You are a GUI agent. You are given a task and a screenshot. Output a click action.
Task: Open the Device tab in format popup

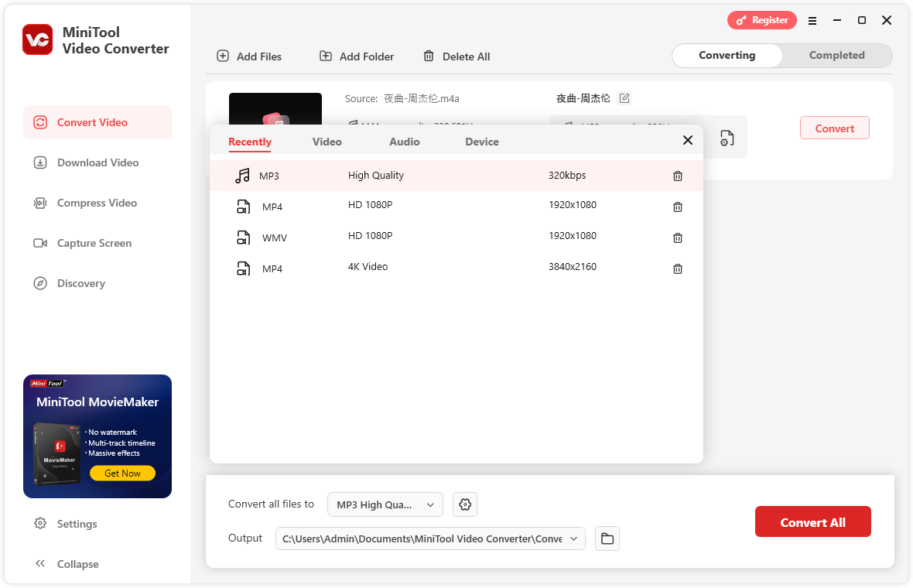point(481,142)
